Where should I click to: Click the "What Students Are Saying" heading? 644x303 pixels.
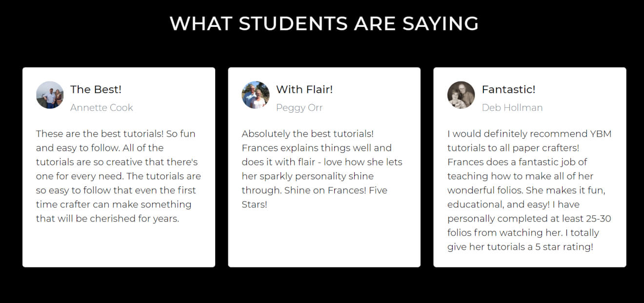(x=324, y=23)
